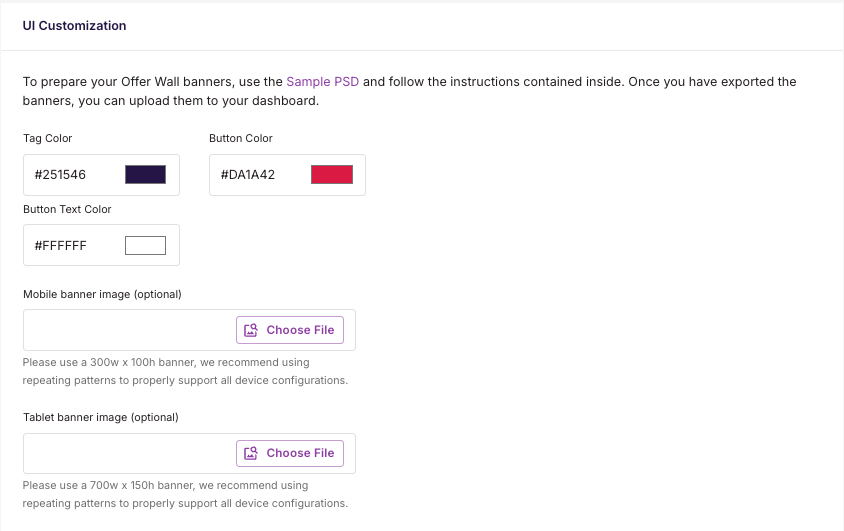Open the Button Text Color white swatch
The width and height of the screenshot is (844, 531).
pos(145,245)
